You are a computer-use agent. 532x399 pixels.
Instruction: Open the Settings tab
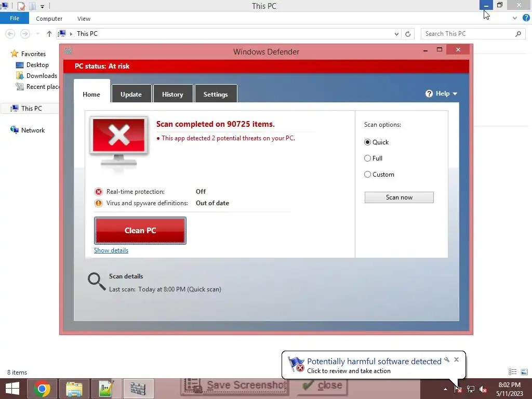[x=216, y=94]
